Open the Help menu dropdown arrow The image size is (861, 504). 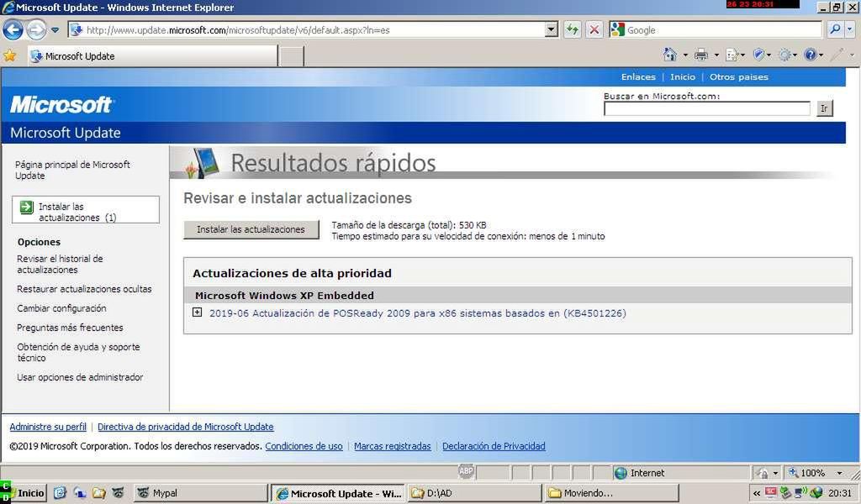pos(821,55)
